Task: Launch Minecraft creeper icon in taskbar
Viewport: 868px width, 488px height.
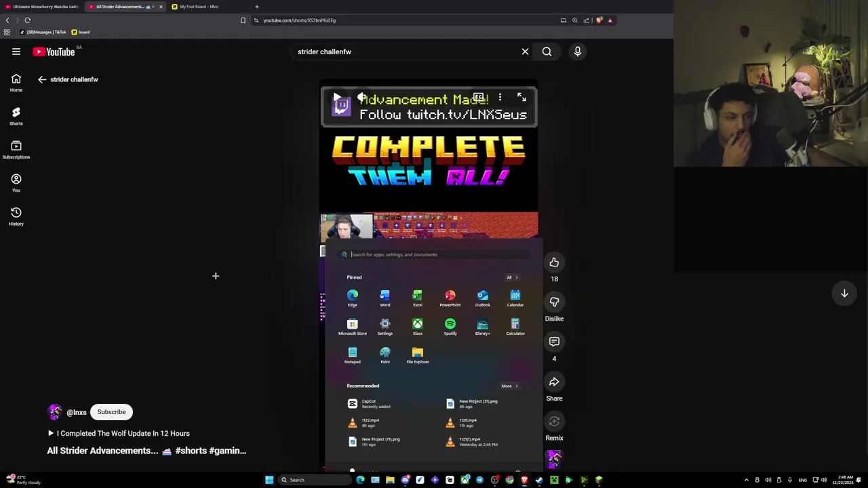Action: (554, 480)
